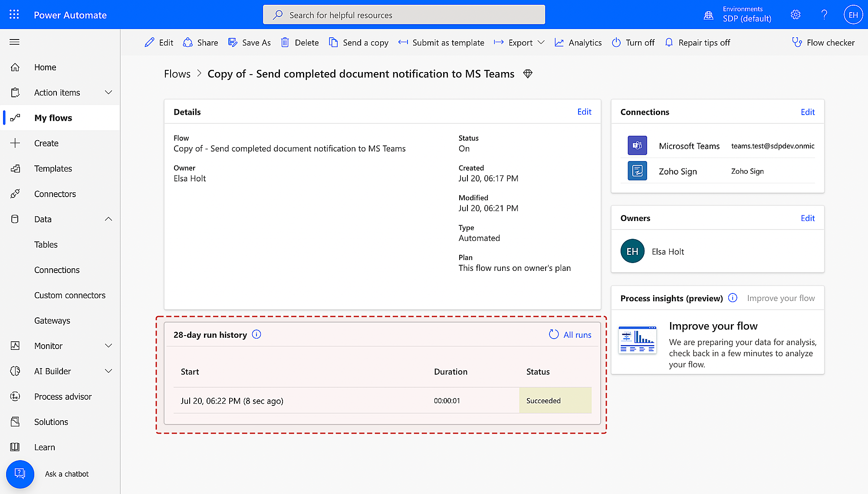
Task: Click the teams.test@sdpdev.onmic connection account
Action: point(773,146)
